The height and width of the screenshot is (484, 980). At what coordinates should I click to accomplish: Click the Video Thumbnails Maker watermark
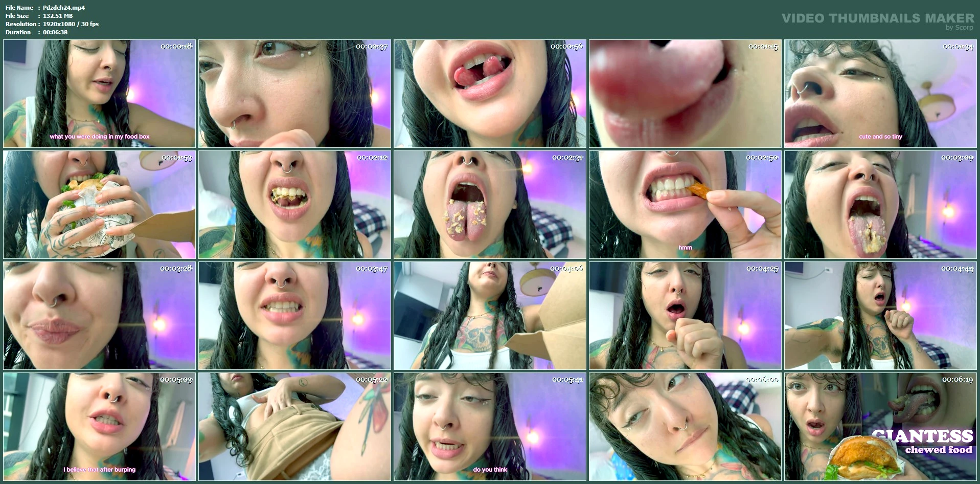tap(877, 18)
